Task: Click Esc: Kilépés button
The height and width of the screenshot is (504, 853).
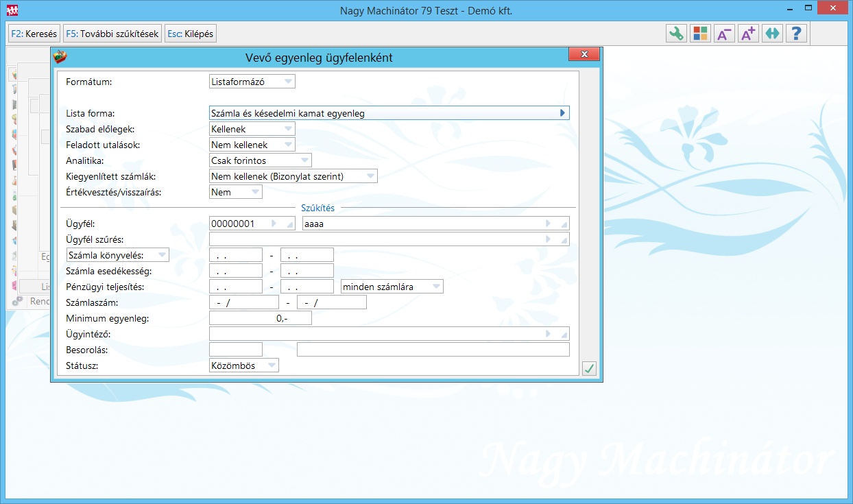Action: coord(191,34)
